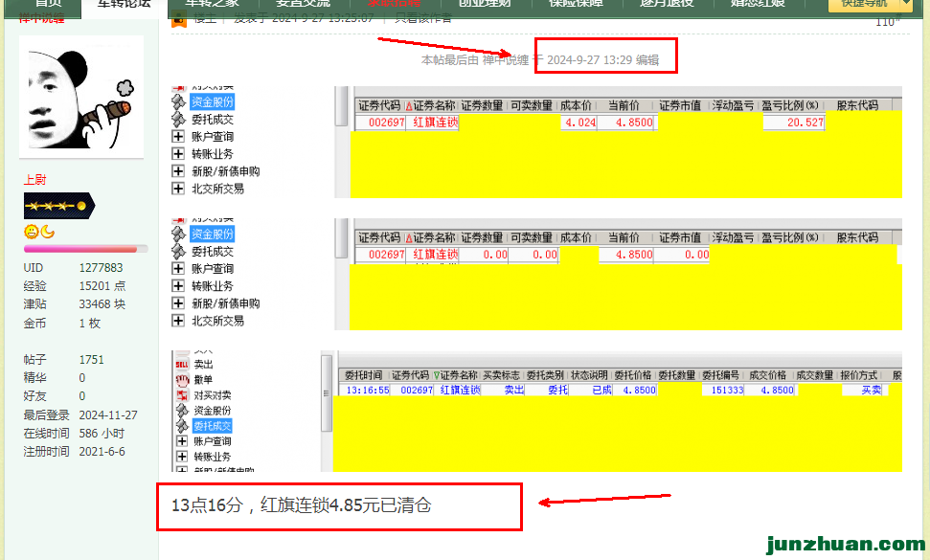Viewport: 930px width, 560px height.
Task: Sort by 股东代码 column in the middle panel
Action: (857, 237)
